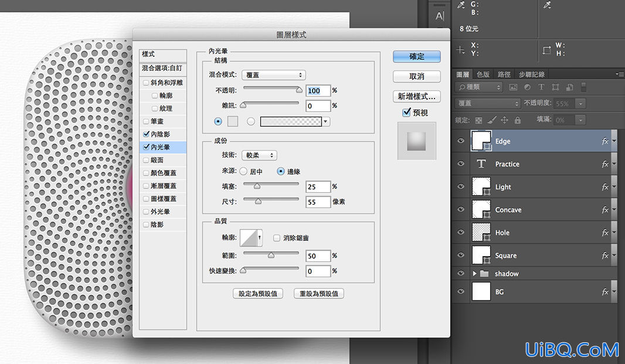Open layer filter 種類 kind dropdown

(478, 87)
